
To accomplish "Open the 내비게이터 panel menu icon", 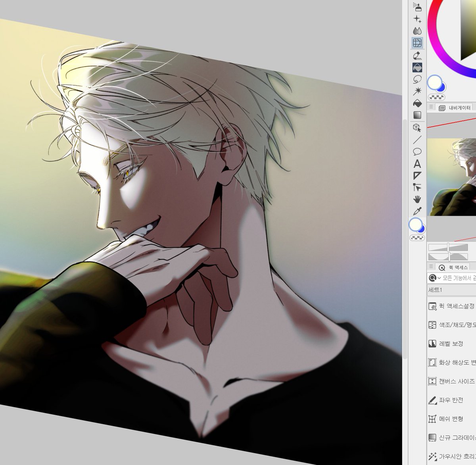I will point(431,107).
